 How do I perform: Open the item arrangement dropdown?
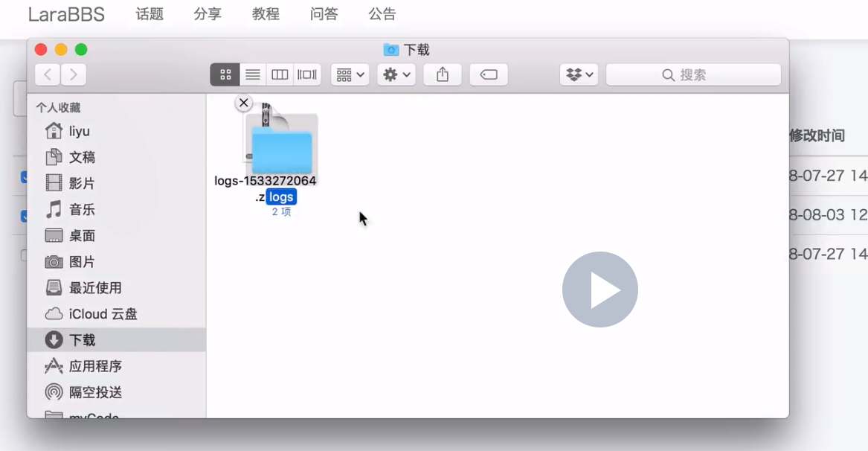pos(350,75)
